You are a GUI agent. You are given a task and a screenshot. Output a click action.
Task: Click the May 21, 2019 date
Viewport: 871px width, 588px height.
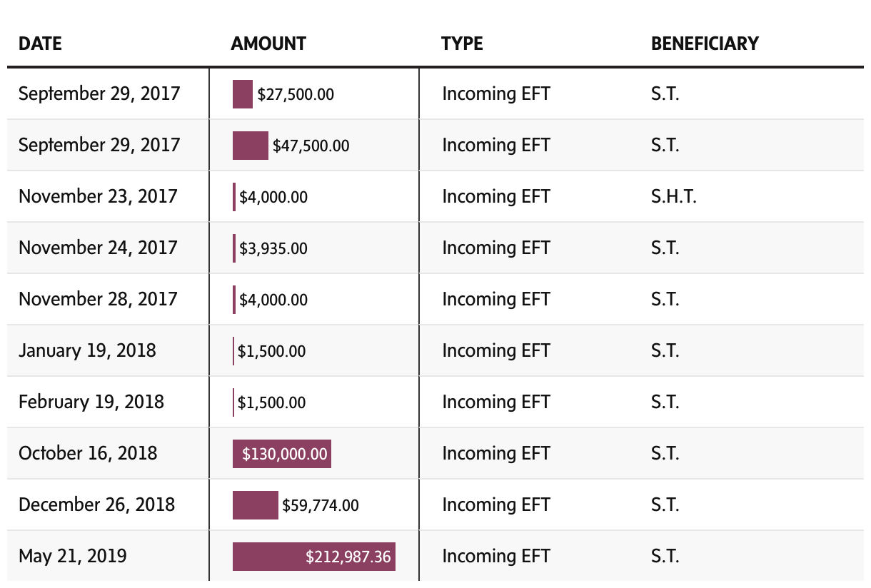73,557
